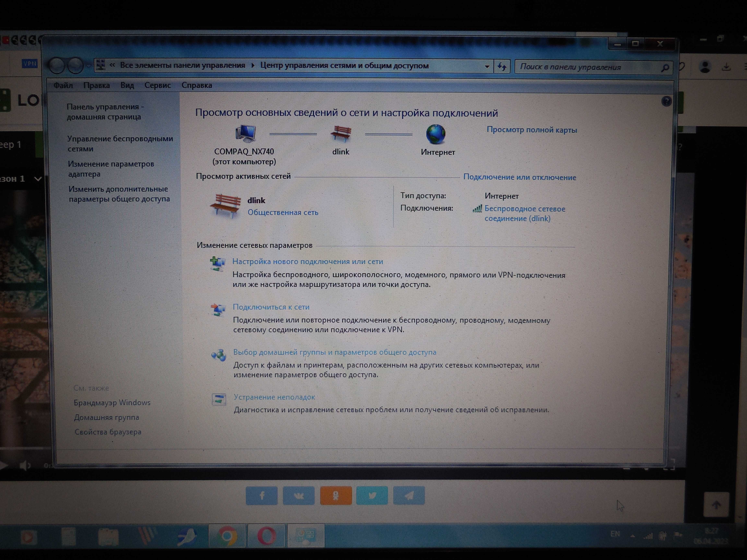The image size is (747, 560).
Task: Click Подключиться к сети link
Action: tap(271, 307)
